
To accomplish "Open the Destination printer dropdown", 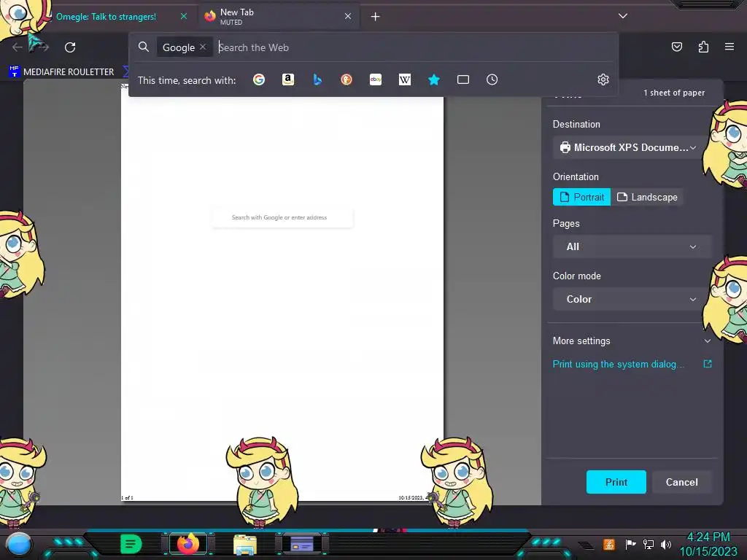I will [x=628, y=147].
